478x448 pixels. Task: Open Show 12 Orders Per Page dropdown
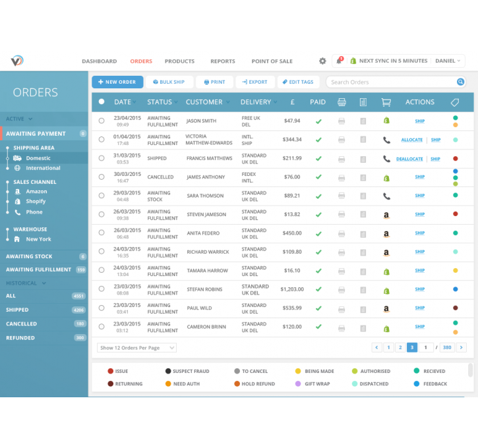[x=136, y=348]
